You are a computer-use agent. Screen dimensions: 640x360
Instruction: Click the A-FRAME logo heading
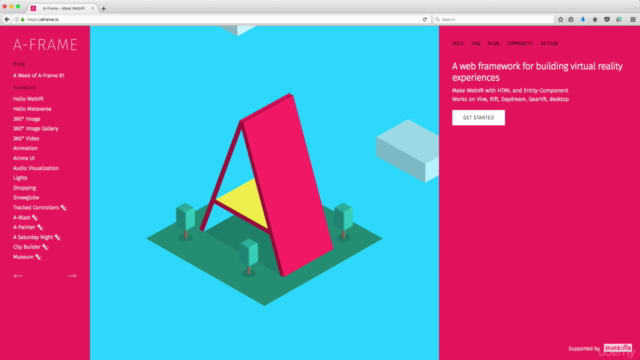[x=45, y=44]
